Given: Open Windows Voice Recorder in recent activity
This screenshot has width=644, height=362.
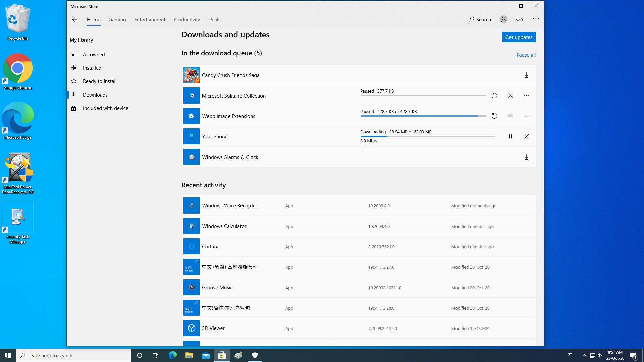Looking at the screenshot, I should [359, 206].
